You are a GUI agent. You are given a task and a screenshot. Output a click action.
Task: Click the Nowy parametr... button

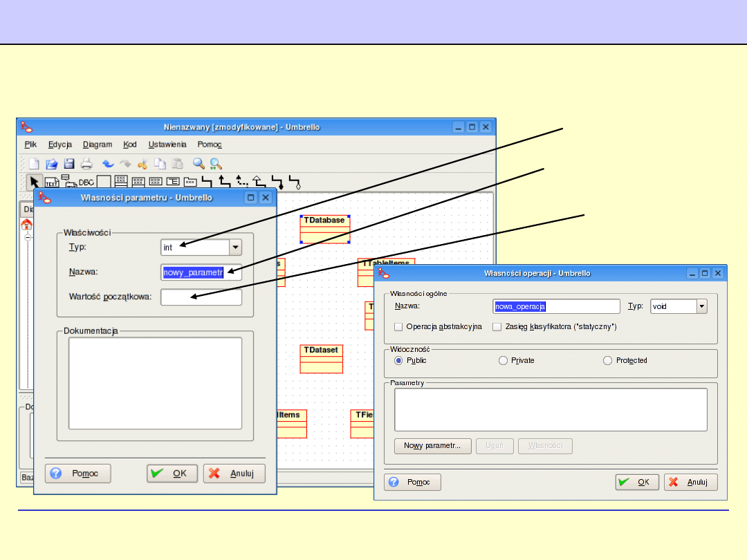(433, 446)
